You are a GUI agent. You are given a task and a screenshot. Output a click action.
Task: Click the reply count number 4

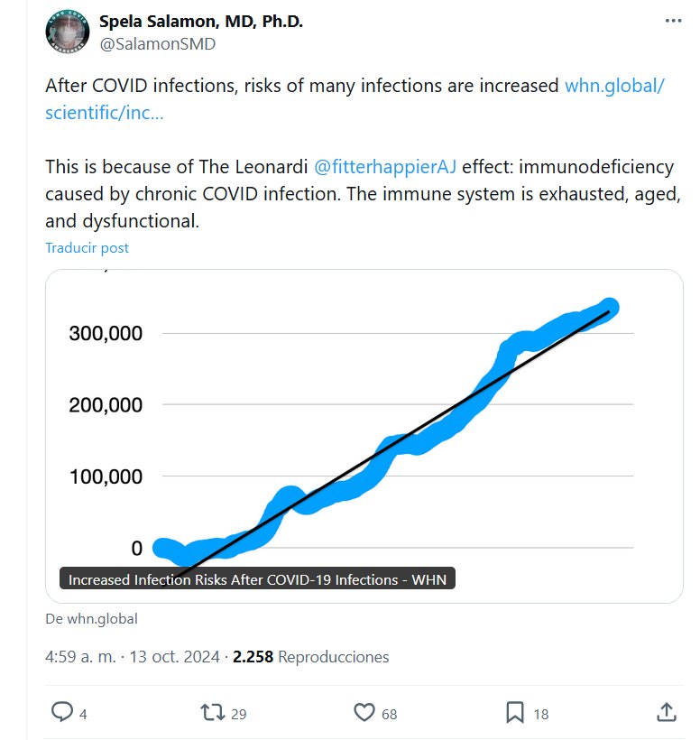pos(83,714)
